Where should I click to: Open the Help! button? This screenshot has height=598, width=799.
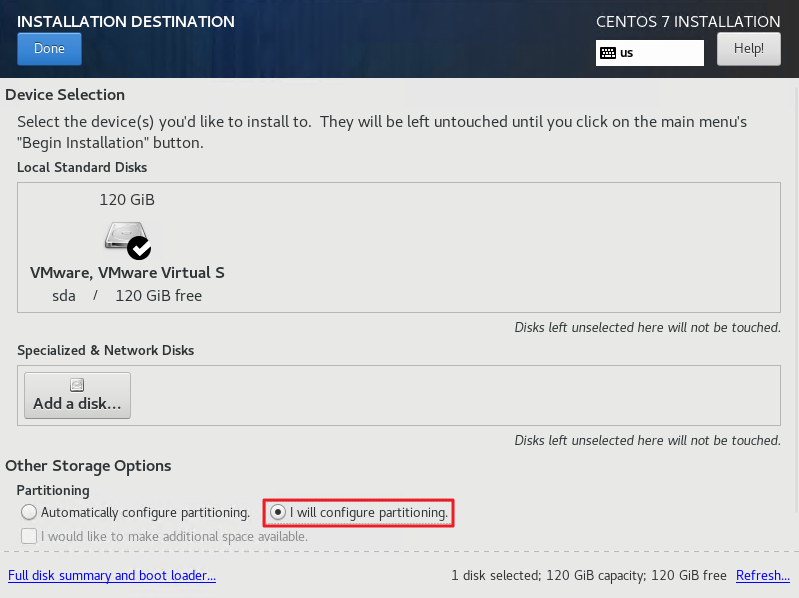749,49
